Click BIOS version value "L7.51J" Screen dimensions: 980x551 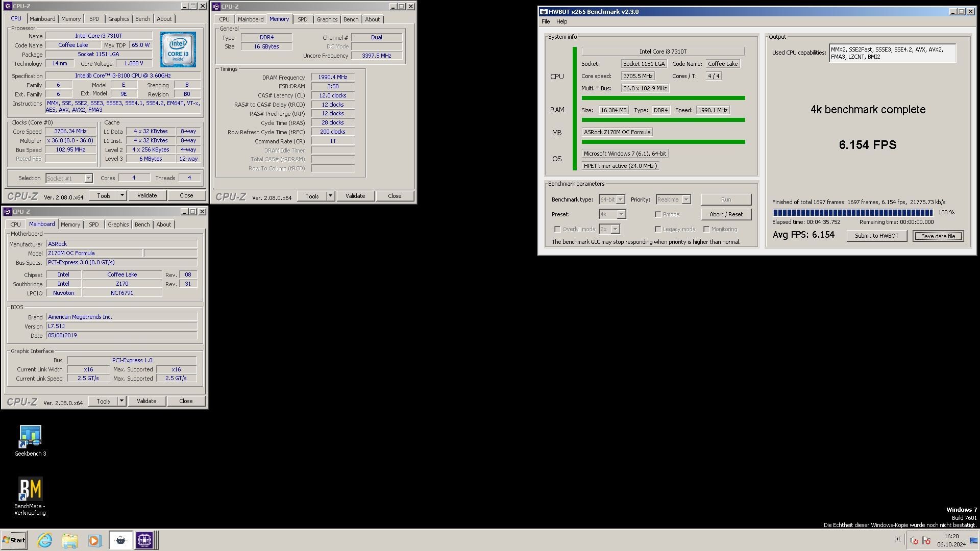tap(121, 326)
